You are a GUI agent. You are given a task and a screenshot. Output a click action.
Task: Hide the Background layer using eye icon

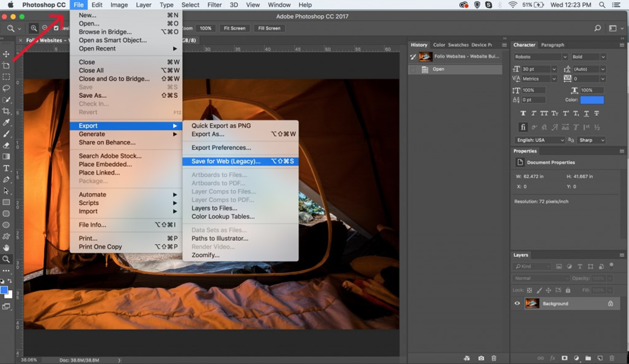(517, 303)
